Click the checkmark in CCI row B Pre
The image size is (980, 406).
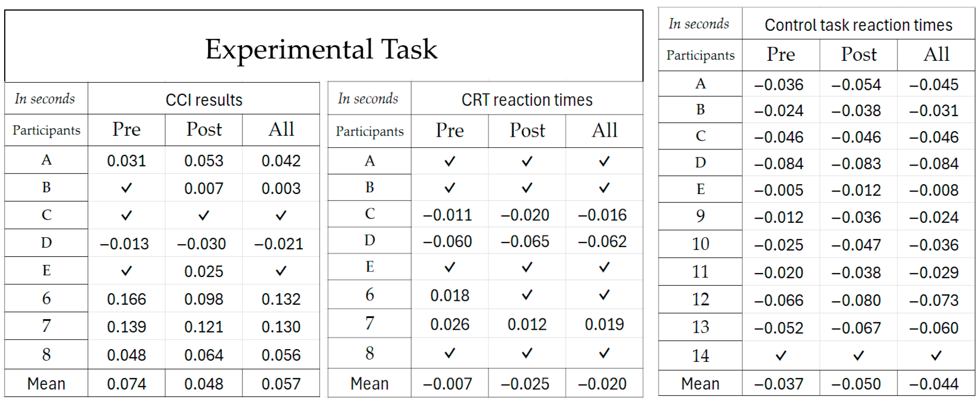[x=126, y=188]
